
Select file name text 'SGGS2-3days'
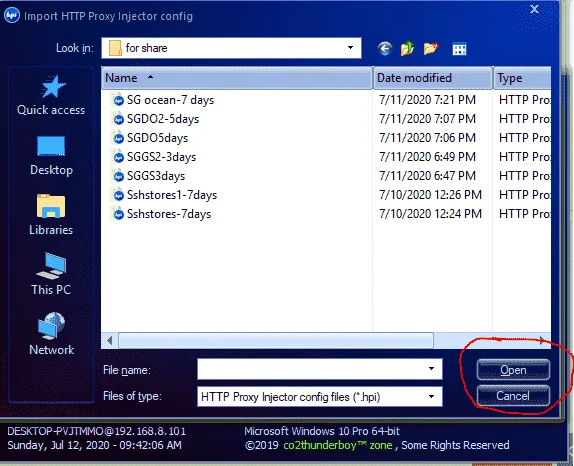(x=161, y=157)
